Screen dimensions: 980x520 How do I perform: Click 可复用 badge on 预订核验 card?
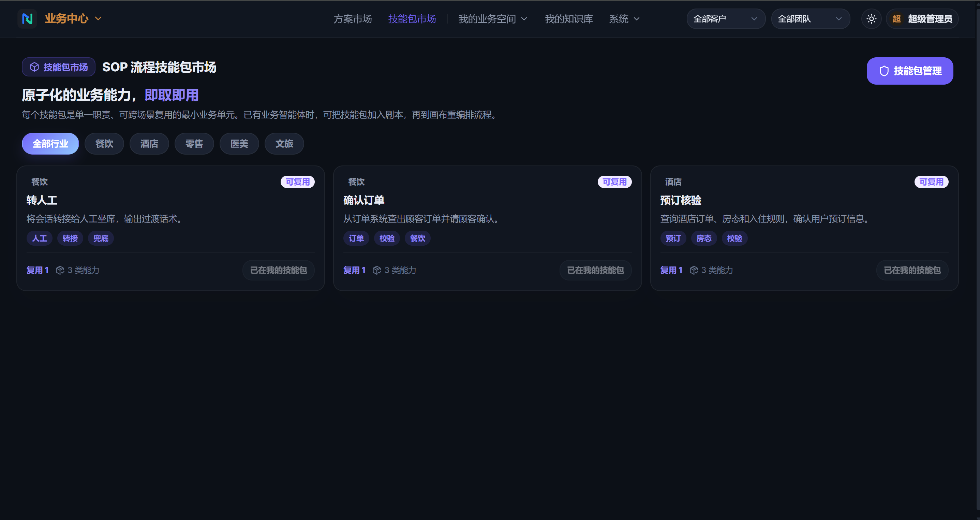tap(931, 182)
